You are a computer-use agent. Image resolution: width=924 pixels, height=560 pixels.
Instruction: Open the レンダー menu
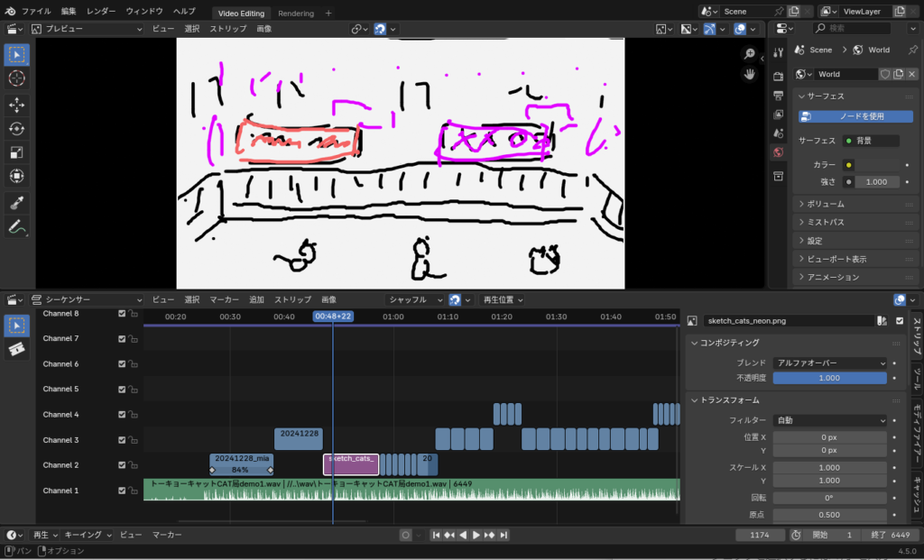(x=100, y=12)
